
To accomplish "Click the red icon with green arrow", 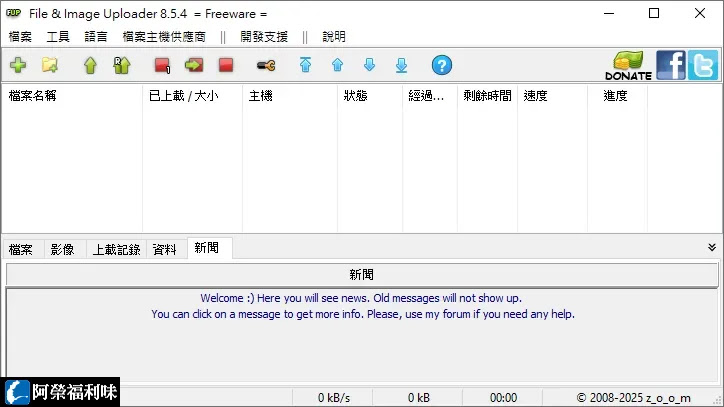I will point(194,65).
